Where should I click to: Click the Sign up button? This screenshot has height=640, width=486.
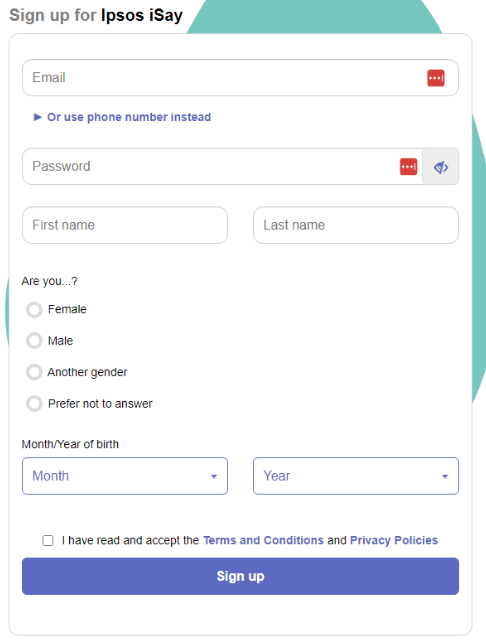[240, 576]
